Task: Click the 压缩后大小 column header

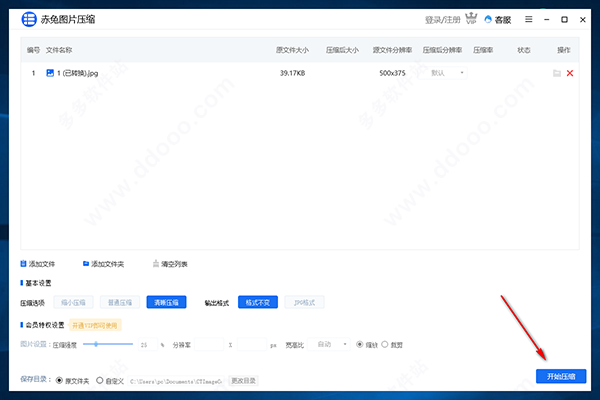Action: pyautogui.click(x=342, y=50)
